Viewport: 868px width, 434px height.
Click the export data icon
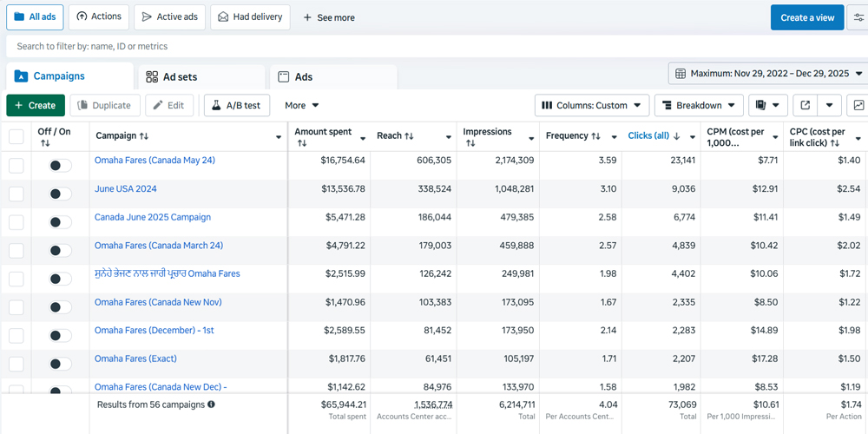[x=806, y=105]
